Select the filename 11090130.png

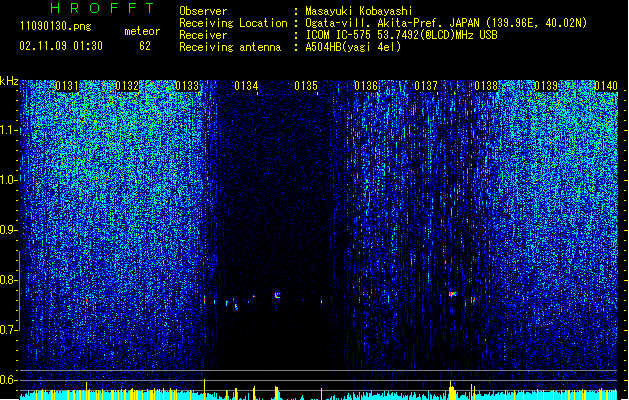pos(56,26)
